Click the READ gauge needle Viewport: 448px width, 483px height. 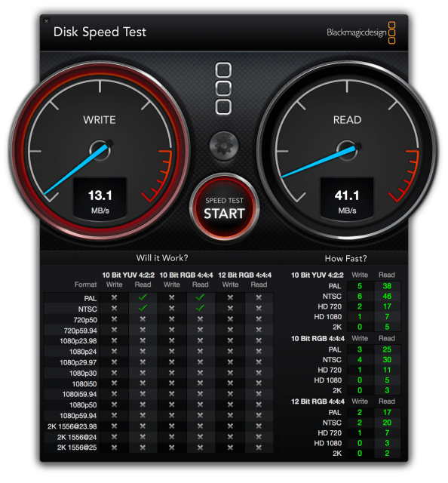pos(321,161)
